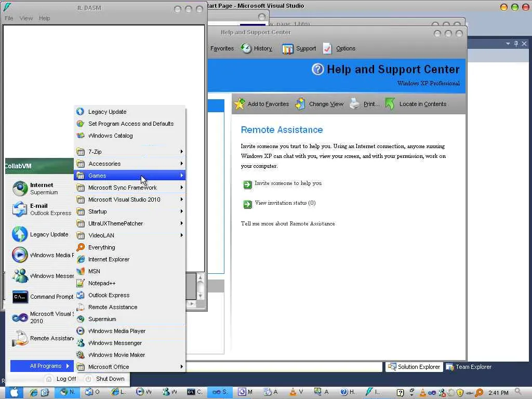The height and width of the screenshot is (399, 532).
Task: Click Print icon in Help Center
Action: [x=355, y=104]
